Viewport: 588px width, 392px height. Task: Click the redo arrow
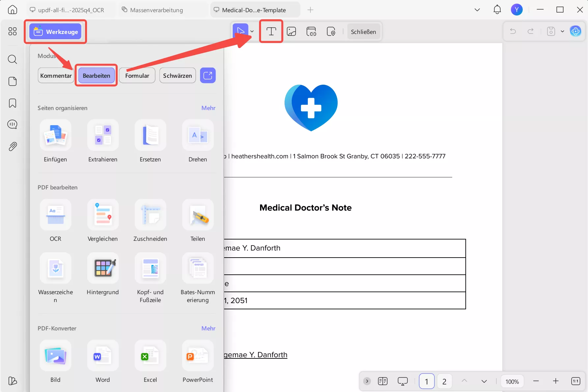coord(531,31)
